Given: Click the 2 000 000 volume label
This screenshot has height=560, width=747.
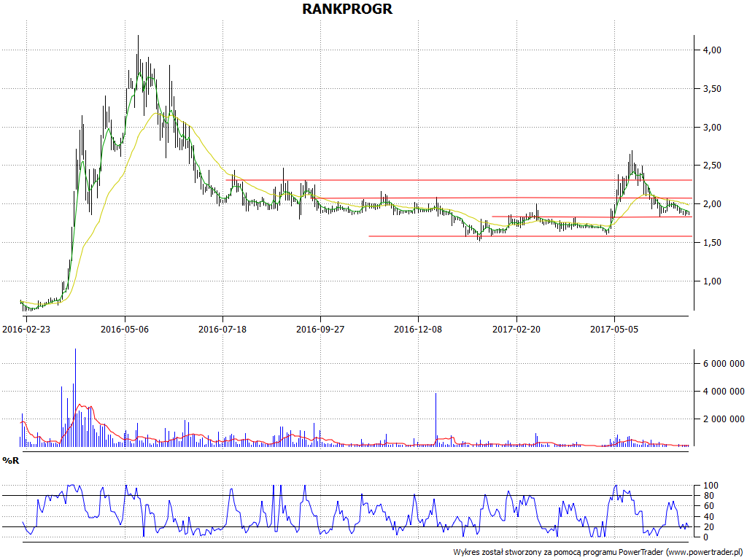Looking at the screenshot, I should 724,419.
